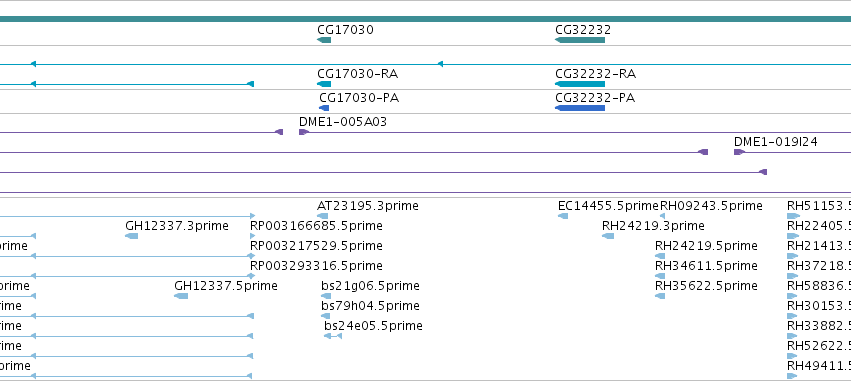The width and height of the screenshot is (851, 381).
Task: Select the AT23195.3prime EST glyph
Action: coord(322,216)
